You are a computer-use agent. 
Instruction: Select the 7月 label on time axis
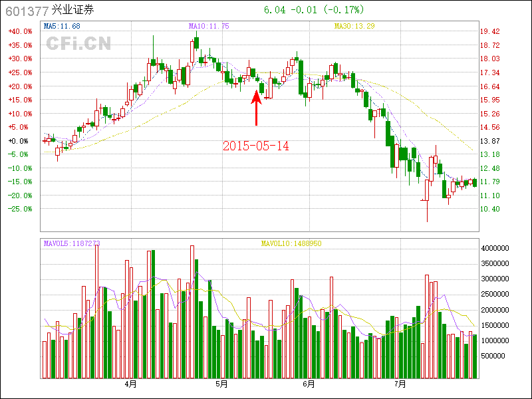point(400,384)
